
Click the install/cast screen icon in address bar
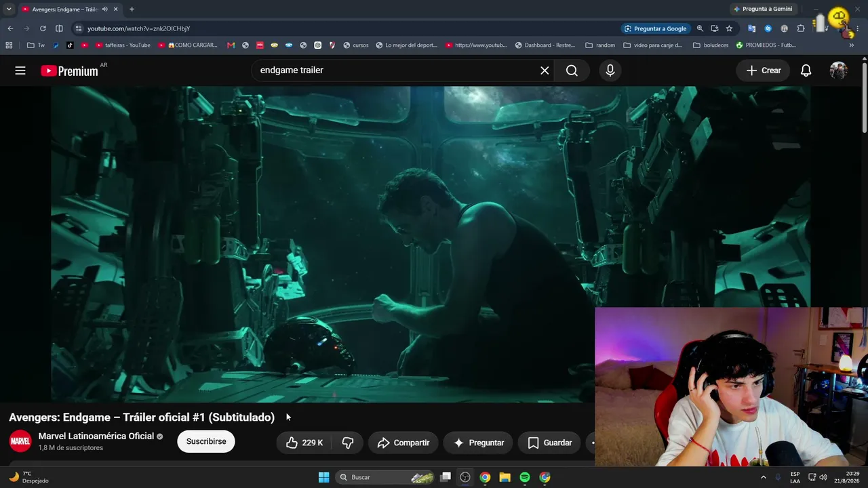715,28
